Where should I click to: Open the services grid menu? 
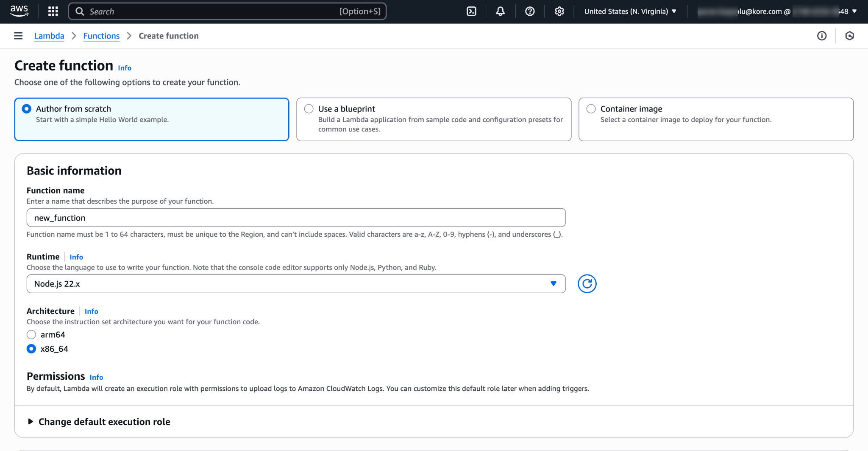tap(53, 11)
